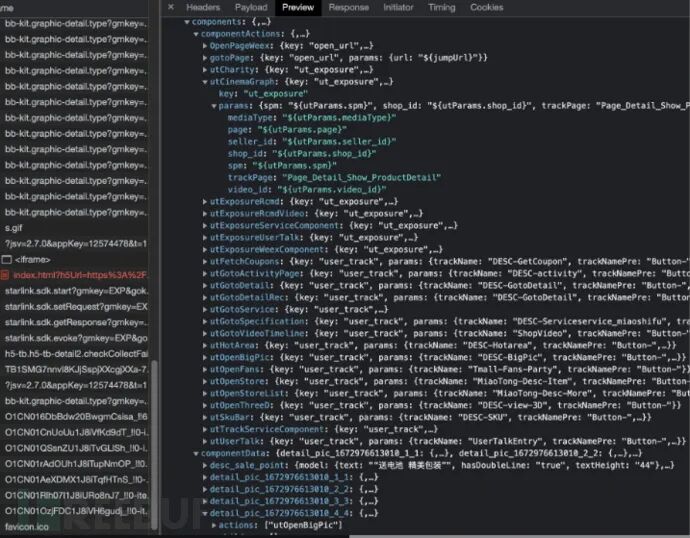Click the trackPage "Page_Detail_Show_ProductDetail" value
Image resolution: width=690 pixels, height=538 pixels.
[361, 178]
